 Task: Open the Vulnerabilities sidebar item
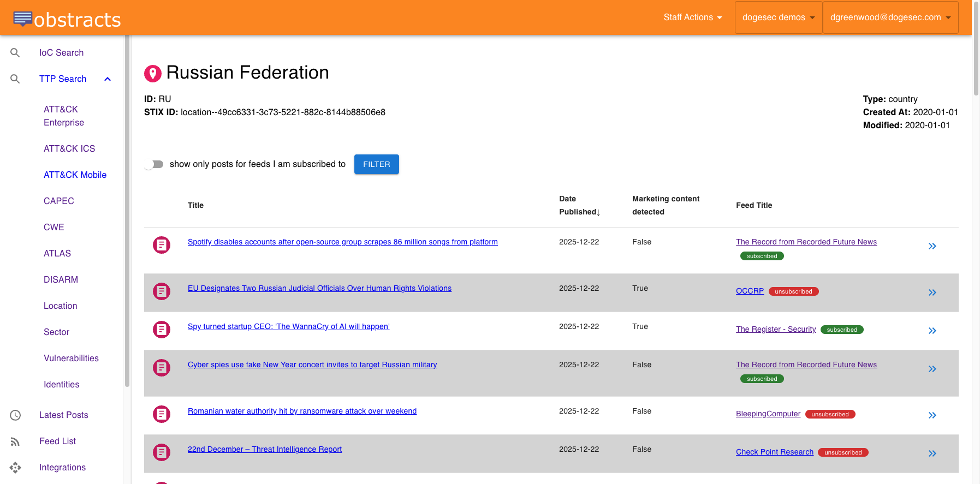point(71,358)
